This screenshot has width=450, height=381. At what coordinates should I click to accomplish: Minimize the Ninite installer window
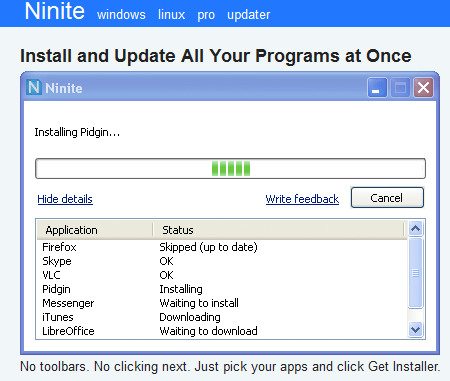point(377,88)
